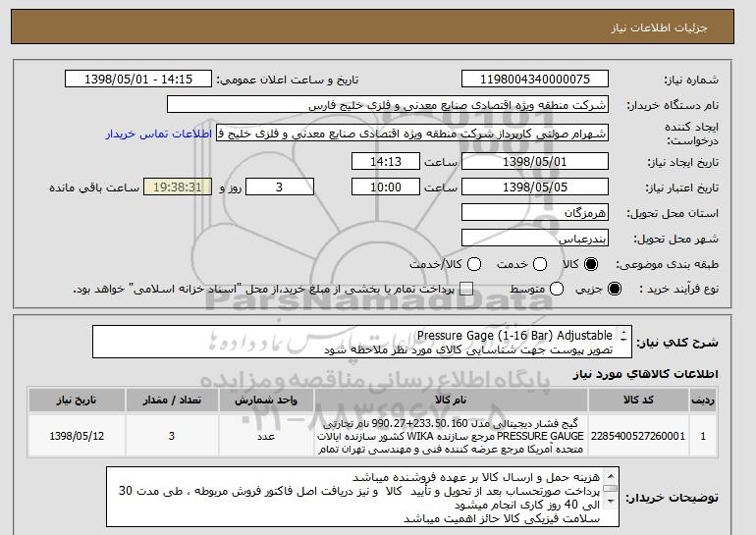Click the Pressure Gage description text area

[x=362, y=343]
